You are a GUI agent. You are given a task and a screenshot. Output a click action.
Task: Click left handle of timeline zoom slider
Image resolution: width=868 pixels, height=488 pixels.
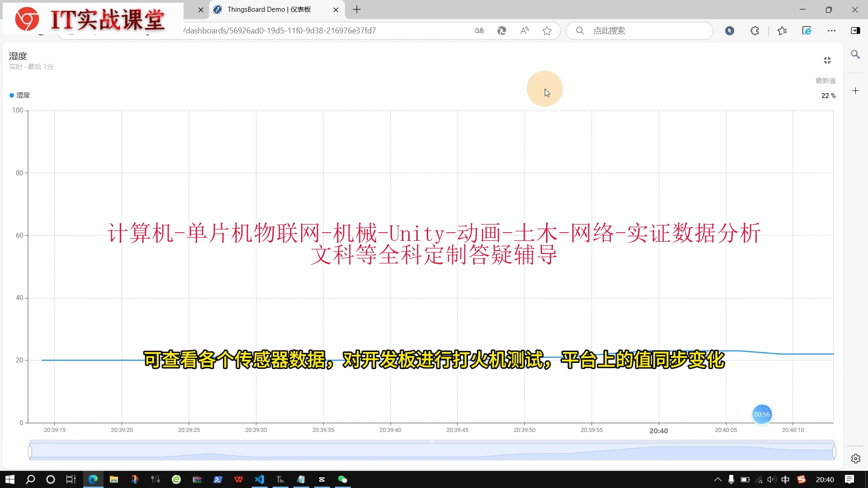pyautogui.click(x=30, y=451)
